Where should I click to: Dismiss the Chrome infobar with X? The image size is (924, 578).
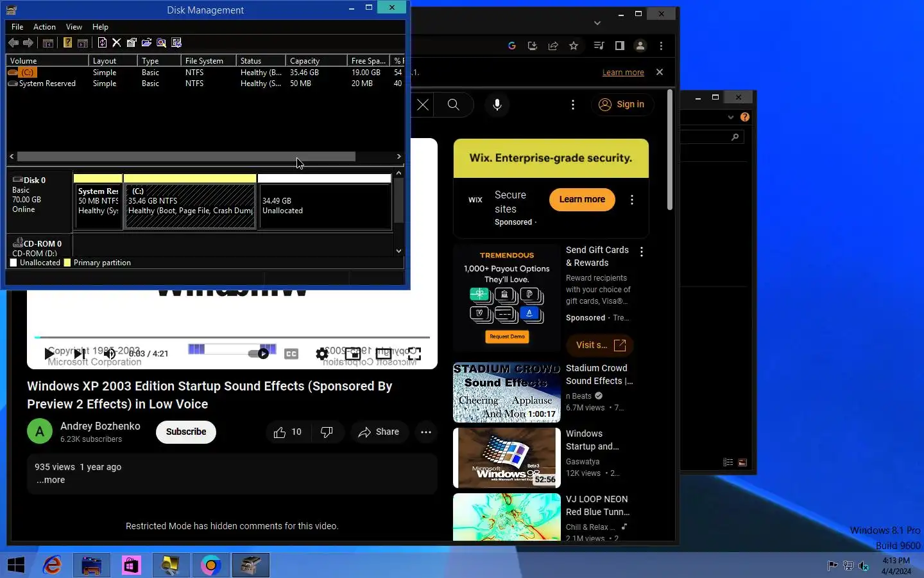[x=660, y=72]
